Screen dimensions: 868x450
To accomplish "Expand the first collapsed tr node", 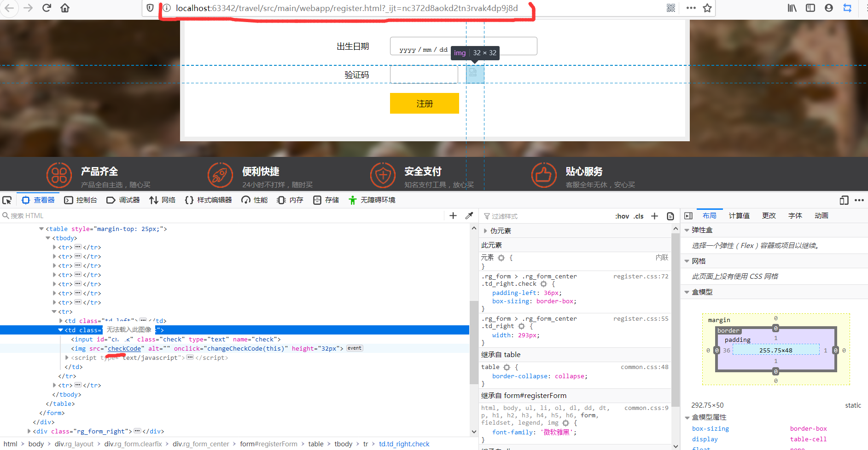I will (54, 247).
